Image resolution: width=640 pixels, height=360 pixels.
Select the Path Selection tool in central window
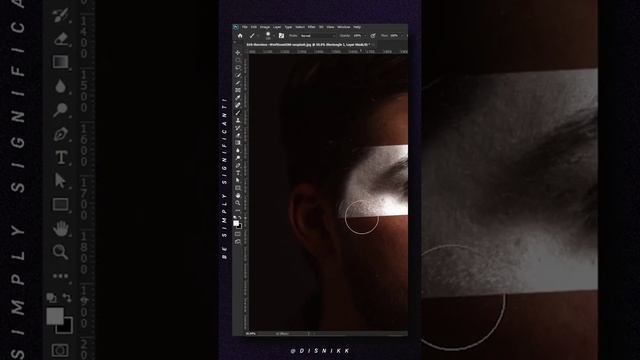238,180
